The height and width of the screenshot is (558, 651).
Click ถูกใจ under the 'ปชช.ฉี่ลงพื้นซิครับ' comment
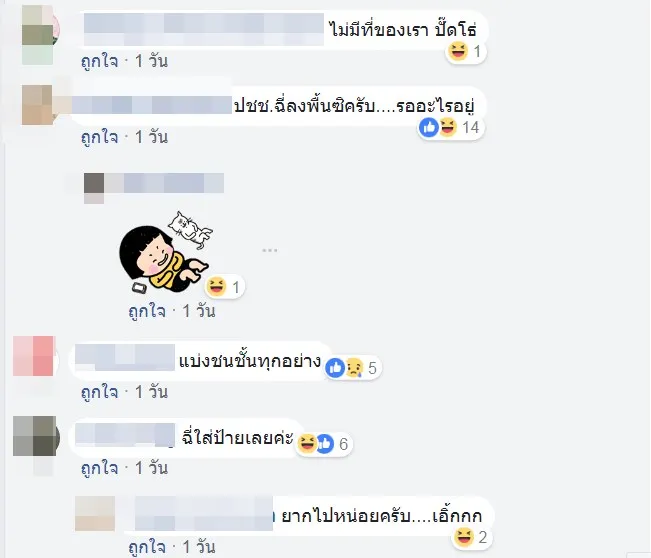(x=100, y=137)
